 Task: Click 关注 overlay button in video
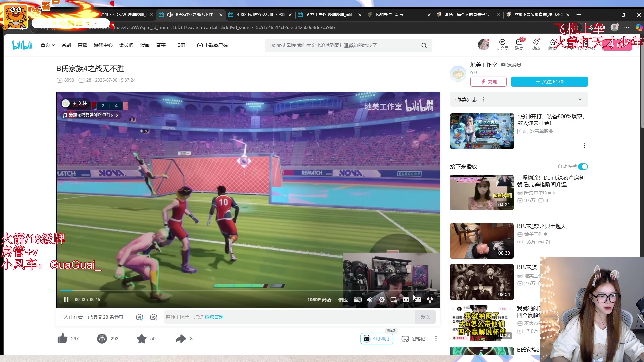coord(80,103)
